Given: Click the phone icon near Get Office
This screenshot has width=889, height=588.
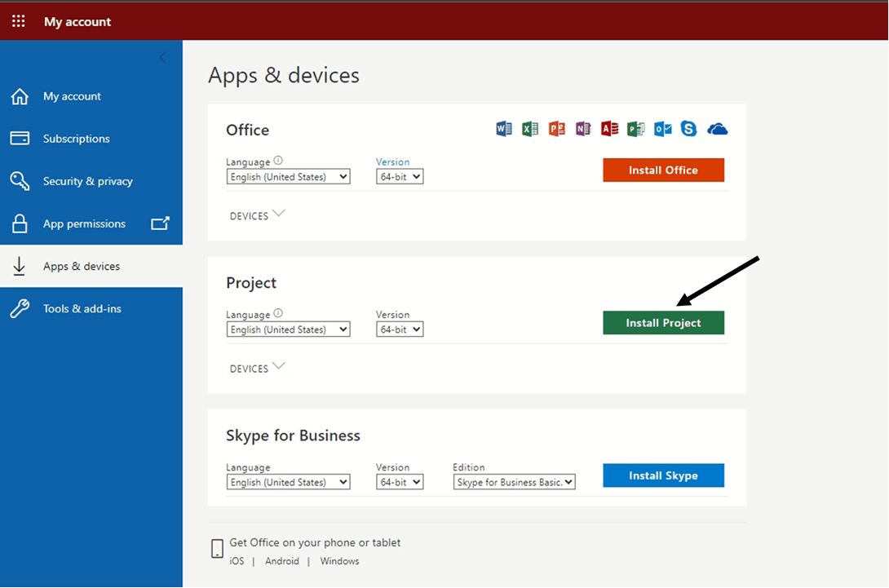Looking at the screenshot, I should coord(217,548).
